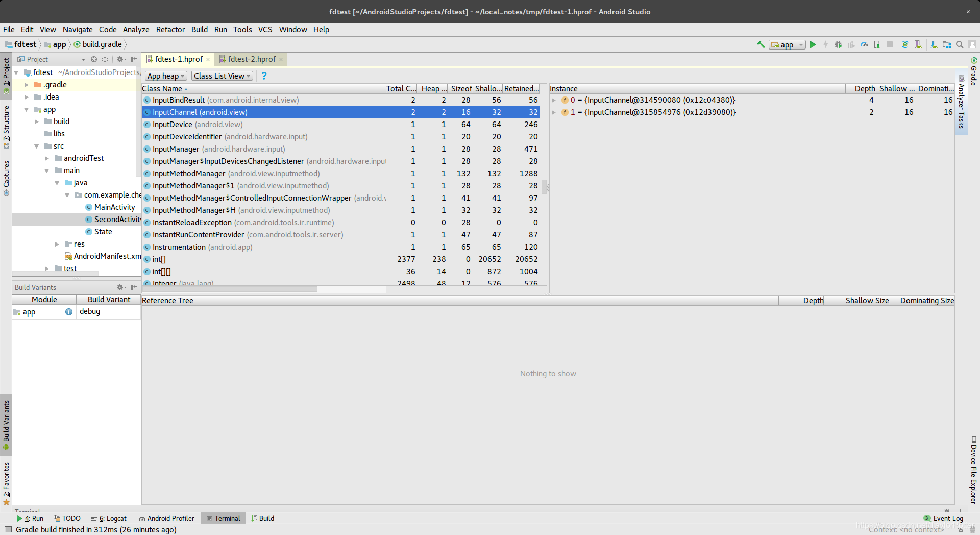Click the info icon beside app module
The image size is (980, 535).
point(69,311)
